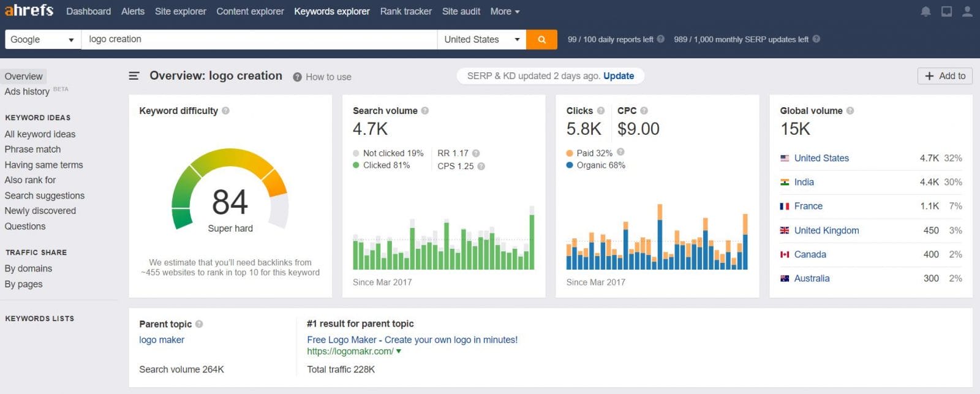Open Traffic share By domains
980x394 pixels.
[28, 269]
